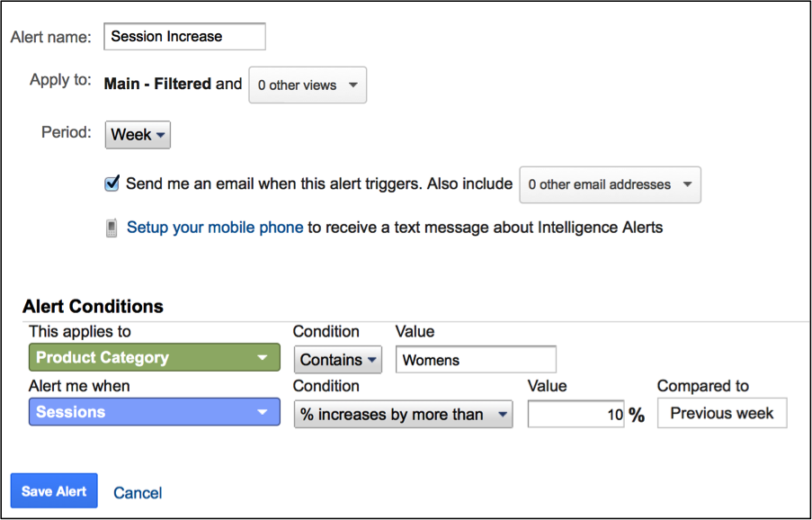Click the arrow on Product Category dropdown
Viewport: 812px width, 520px height.
(263, 357)
